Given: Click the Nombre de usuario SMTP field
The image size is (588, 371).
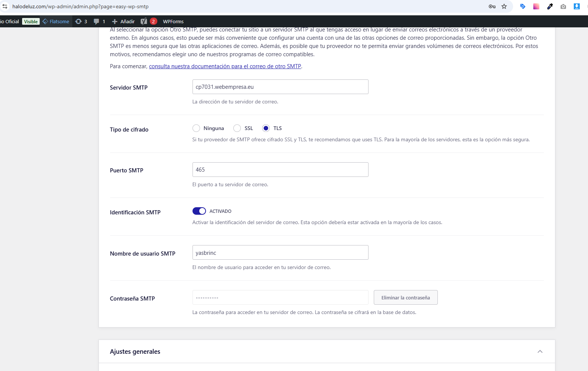Looking at the screenshot, I should pyautogui.click(x=280, y=253).
